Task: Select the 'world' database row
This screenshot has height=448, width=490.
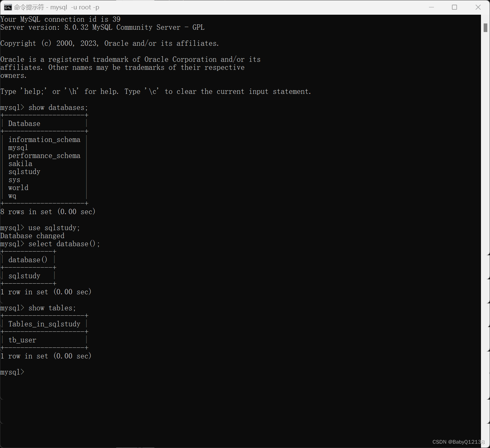Action: tap(18, 188)
